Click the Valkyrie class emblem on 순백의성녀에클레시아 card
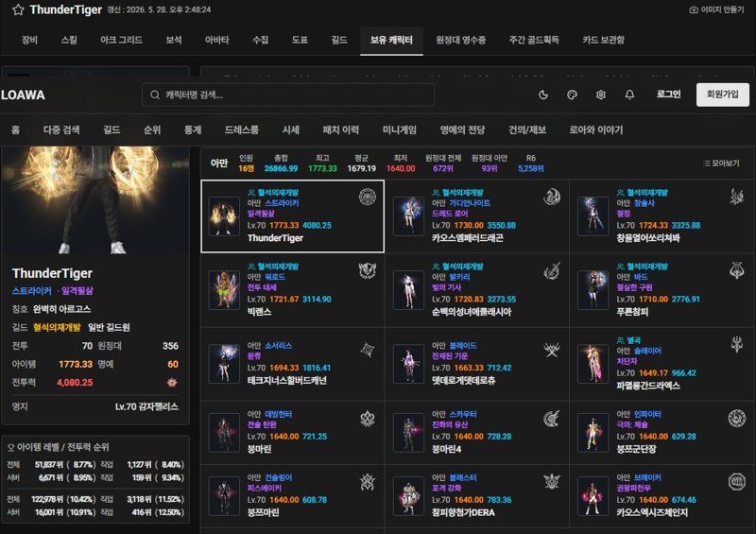This screenshot has width=756, height=534. click(x=552, y=270)
